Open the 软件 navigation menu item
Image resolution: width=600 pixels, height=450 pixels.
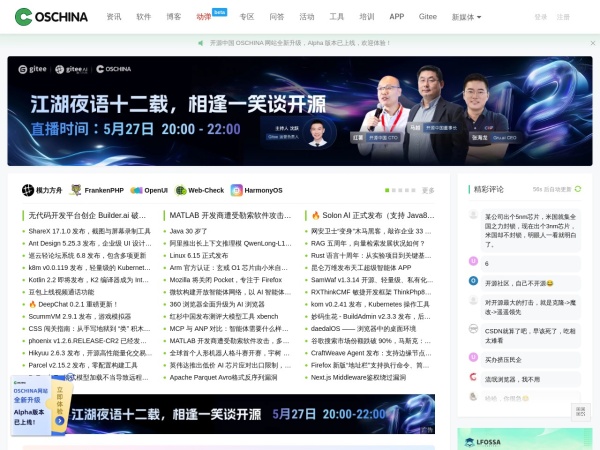(x=143, y=17)
